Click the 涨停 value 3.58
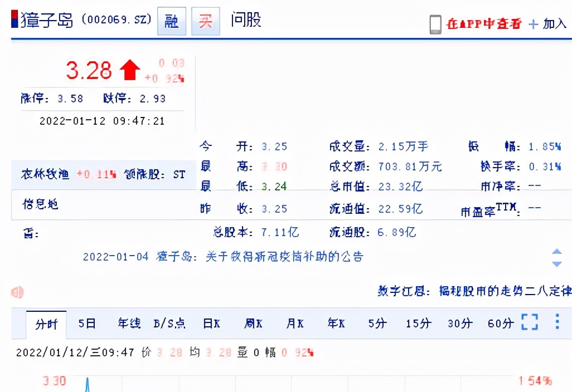This screenshot has width=572, height=392. pos(70,99)
